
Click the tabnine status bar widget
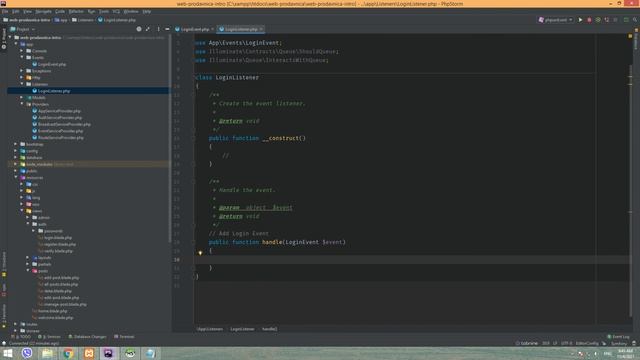527,343
